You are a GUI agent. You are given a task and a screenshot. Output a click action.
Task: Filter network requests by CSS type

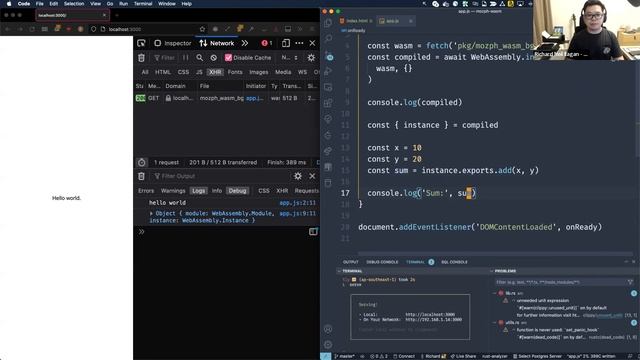point(183,72)
